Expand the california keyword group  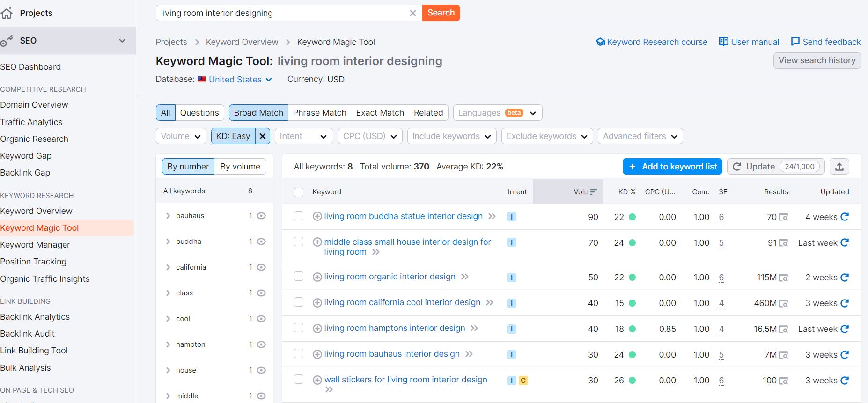168,267
